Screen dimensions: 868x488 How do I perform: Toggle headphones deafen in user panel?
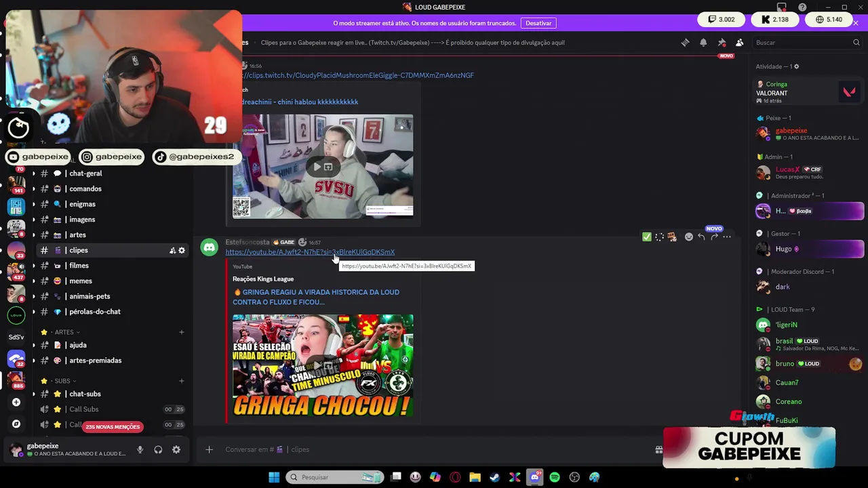point(158,449)
